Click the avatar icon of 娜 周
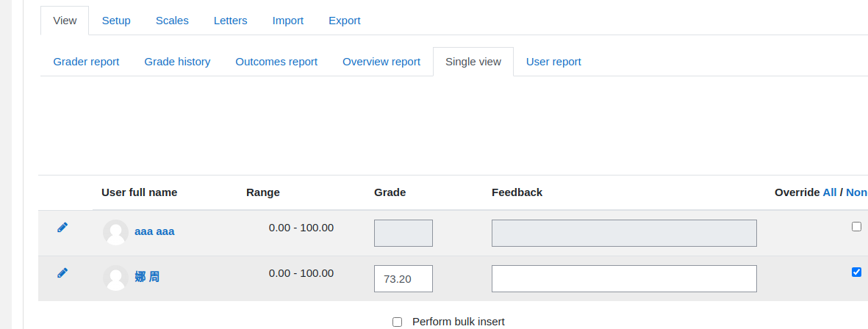Image resolution: width=868 pixels, height=329 pixels. (x=115, y=278)
